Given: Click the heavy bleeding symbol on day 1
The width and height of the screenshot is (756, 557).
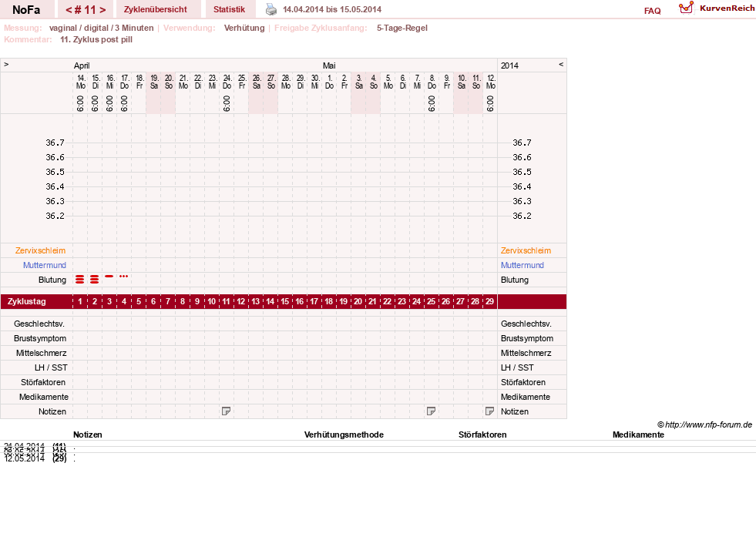Looking at the screenshot, I should (x=80, y=280).
